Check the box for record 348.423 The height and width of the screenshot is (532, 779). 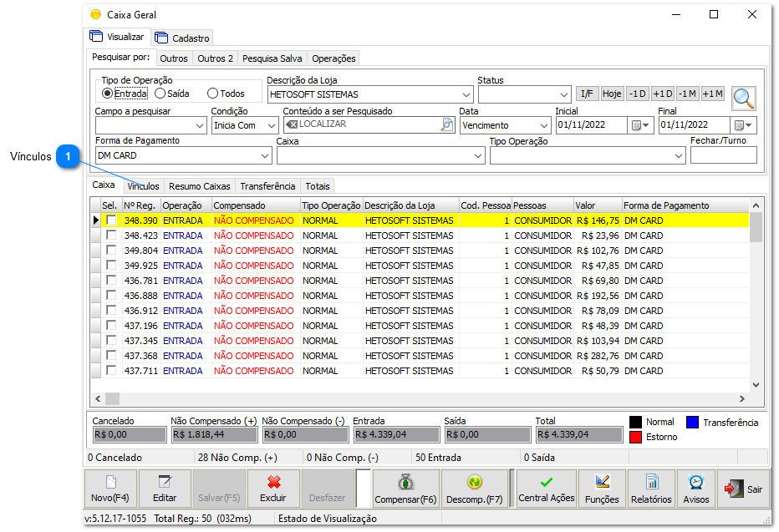pyautogui.click(x=111, y=236)
